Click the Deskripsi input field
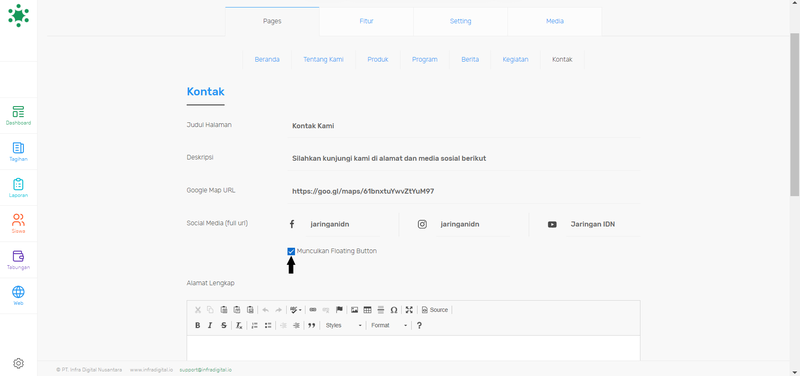Image resolution: width=800 pixels, height=376 pixels. (464, 158)
